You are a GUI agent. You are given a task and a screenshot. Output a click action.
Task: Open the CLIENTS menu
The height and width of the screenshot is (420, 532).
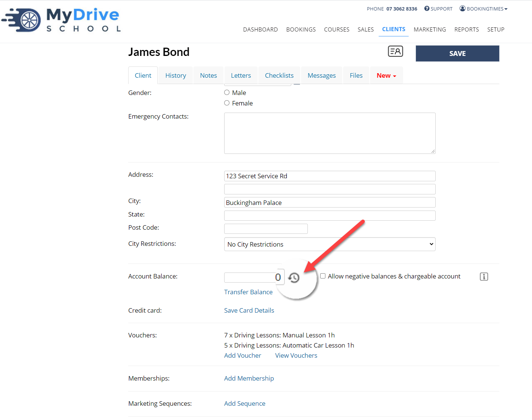click(x=394, y=29)
